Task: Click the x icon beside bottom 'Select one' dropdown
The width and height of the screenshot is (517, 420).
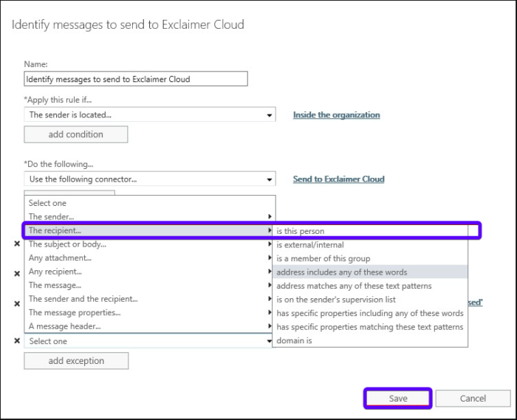Action: (17, 341)
